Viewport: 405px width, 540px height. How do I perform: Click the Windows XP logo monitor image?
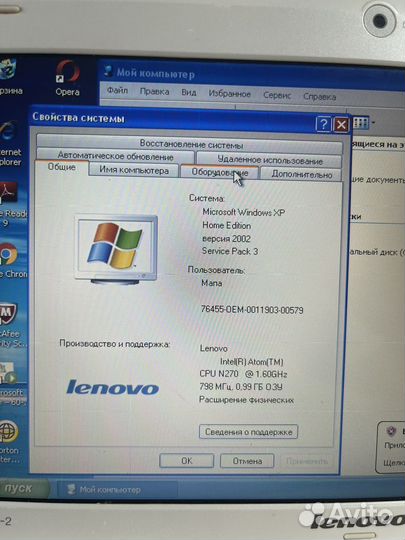point(116,250)
